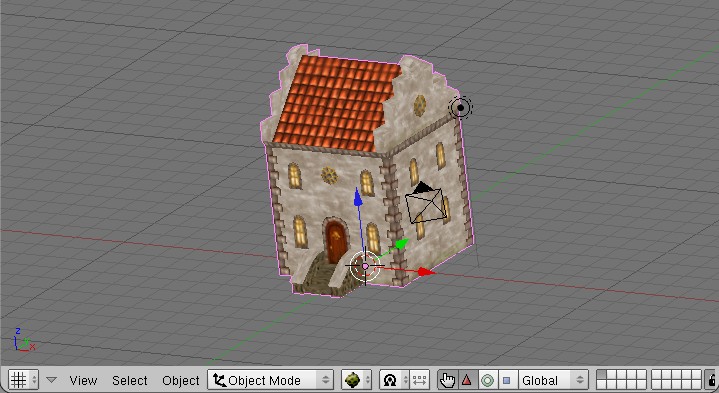Open the Global orientation dropdown
Screen dimensions: 719x393
point(553,380)
